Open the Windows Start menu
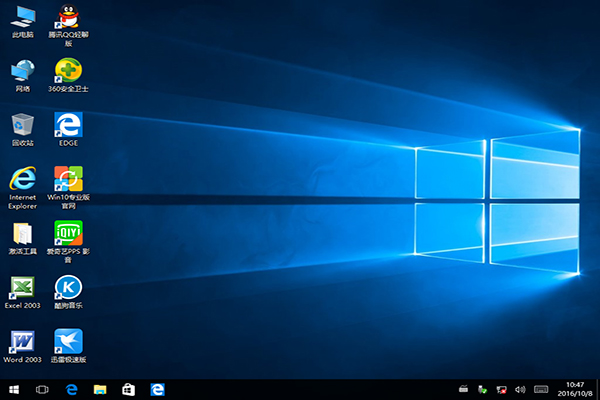Image resolution: width=600 pixels, height=400 pixels. [14, 388]
